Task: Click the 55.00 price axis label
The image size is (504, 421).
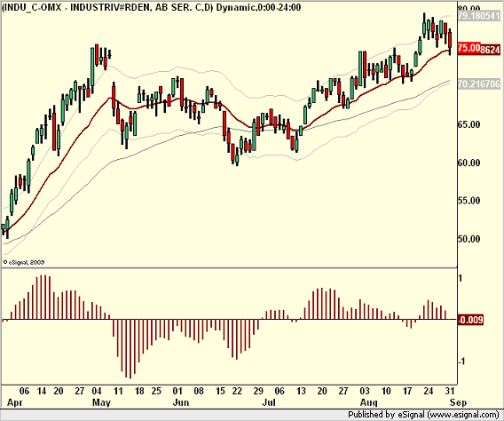Action: (469, 201)
